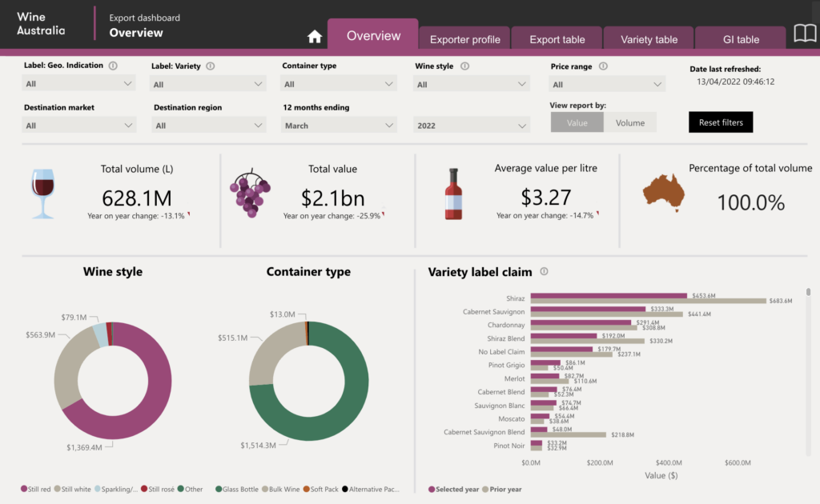This screenshot has width=820, height=504.
Task: Switch report view to Volume
Action: (631, 122)
